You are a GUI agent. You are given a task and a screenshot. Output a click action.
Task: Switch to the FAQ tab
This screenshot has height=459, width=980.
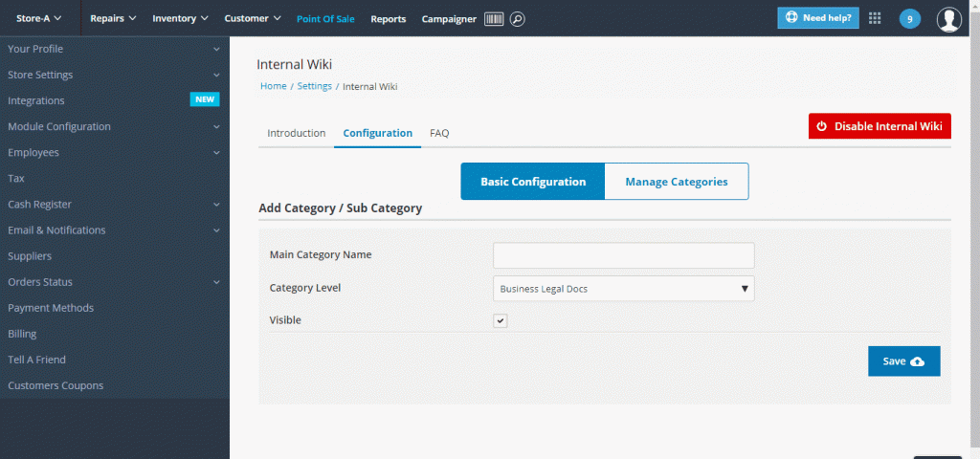(439, 133)
